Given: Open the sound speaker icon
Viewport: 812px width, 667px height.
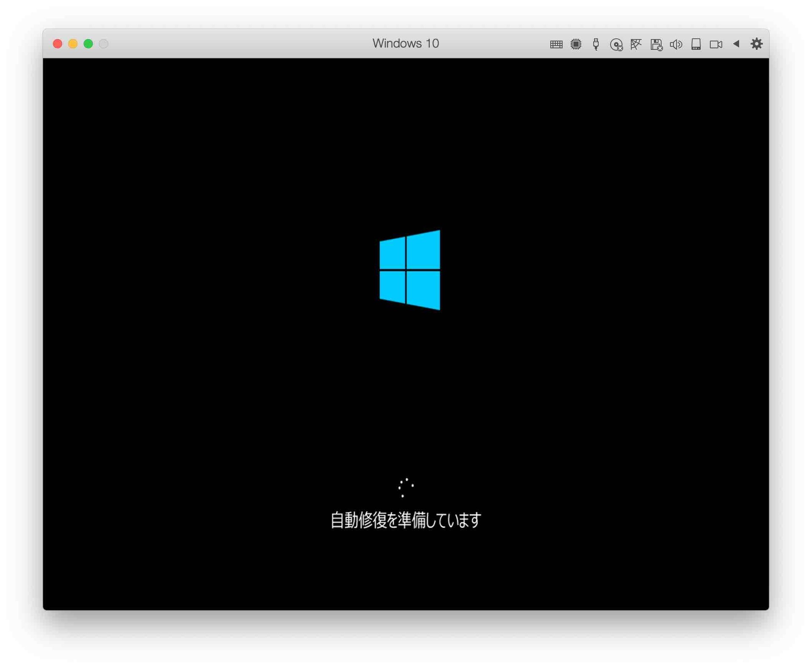Looking at the screenshot, I should coord(676,44).
